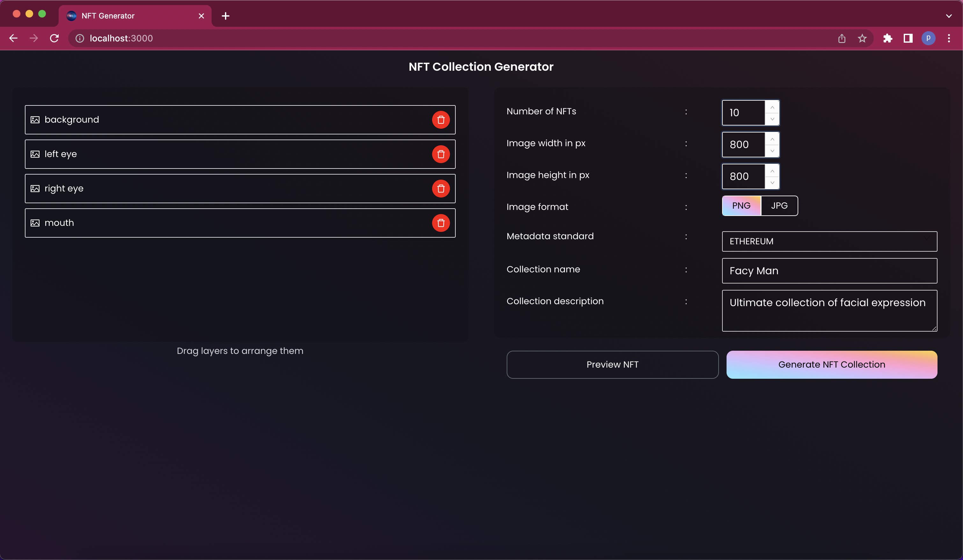Screen dimensions: 963x560
Task: Click the Preview NFT button
Action: 612,365
